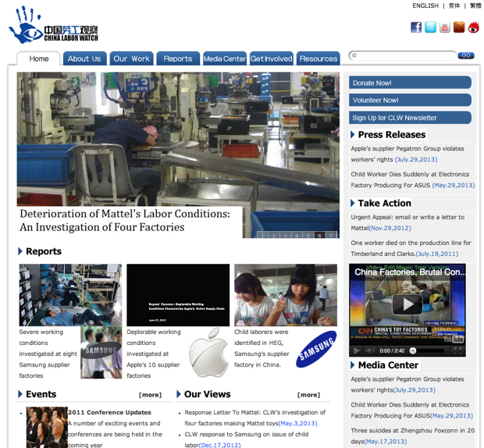This screenshot has height=448, width=484.
Task: Open the YouTube channel icon
Action: [x=445, y=27]
